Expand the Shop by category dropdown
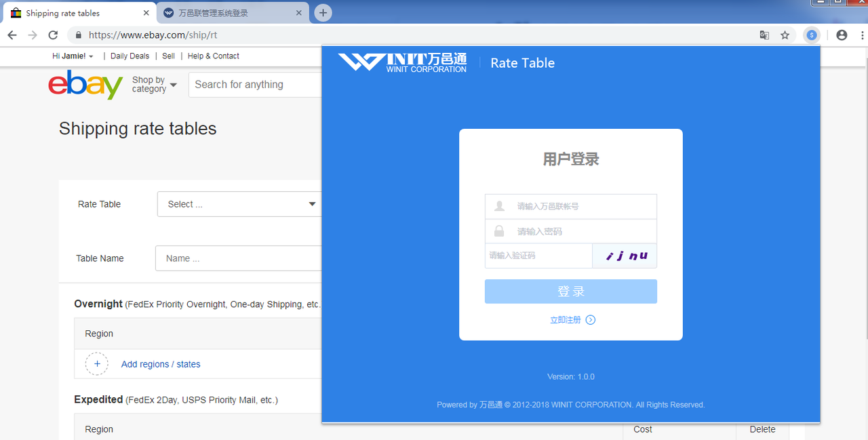 click(x=155, y=85)
